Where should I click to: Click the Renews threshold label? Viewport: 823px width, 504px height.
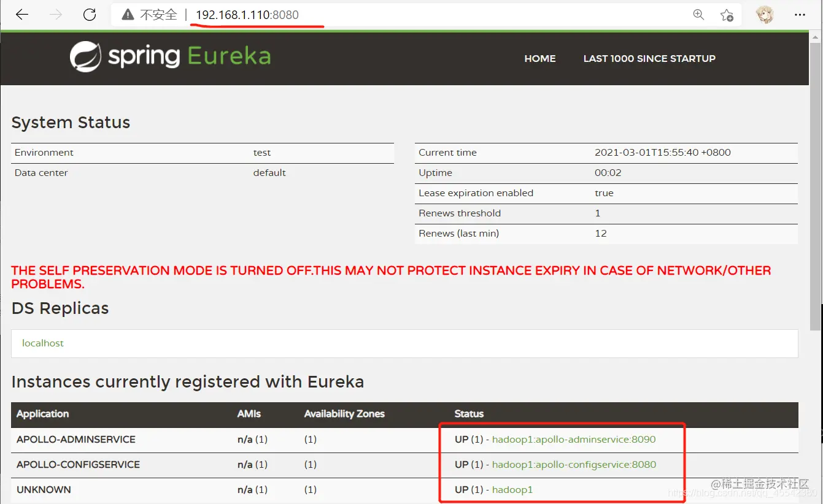pos(460,213)
